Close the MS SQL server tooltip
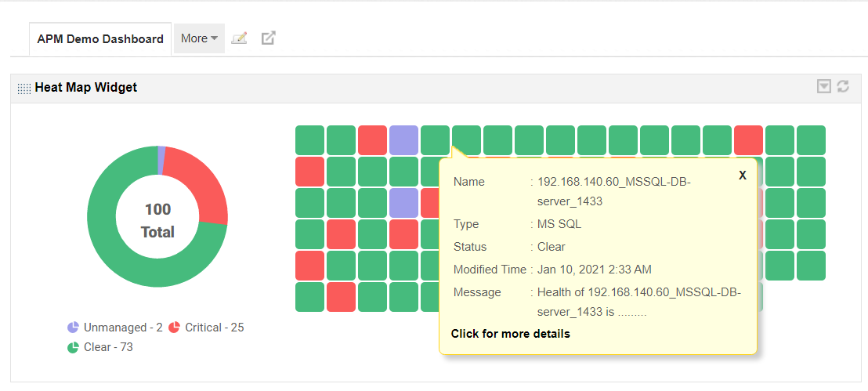 (x=743, y=176)
